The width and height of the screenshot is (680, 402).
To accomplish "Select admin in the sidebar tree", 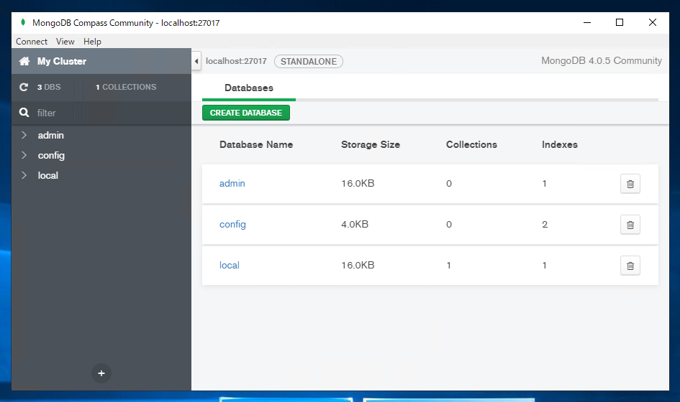I will pyautogui.click(x=51, y=135).
